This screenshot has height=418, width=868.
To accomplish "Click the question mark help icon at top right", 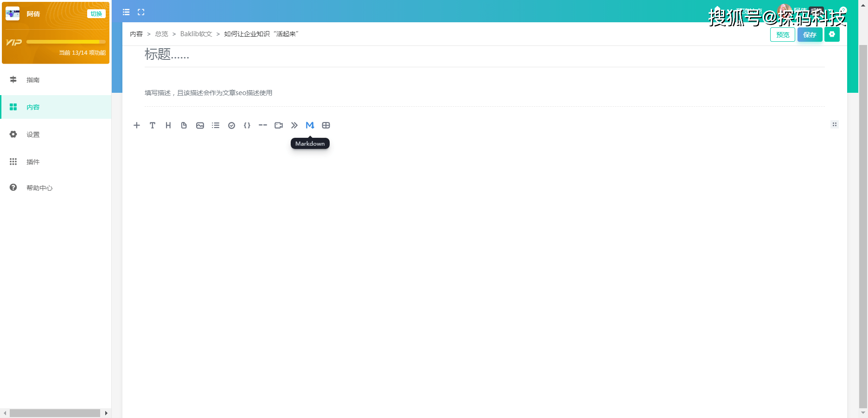I will [843, 10].
